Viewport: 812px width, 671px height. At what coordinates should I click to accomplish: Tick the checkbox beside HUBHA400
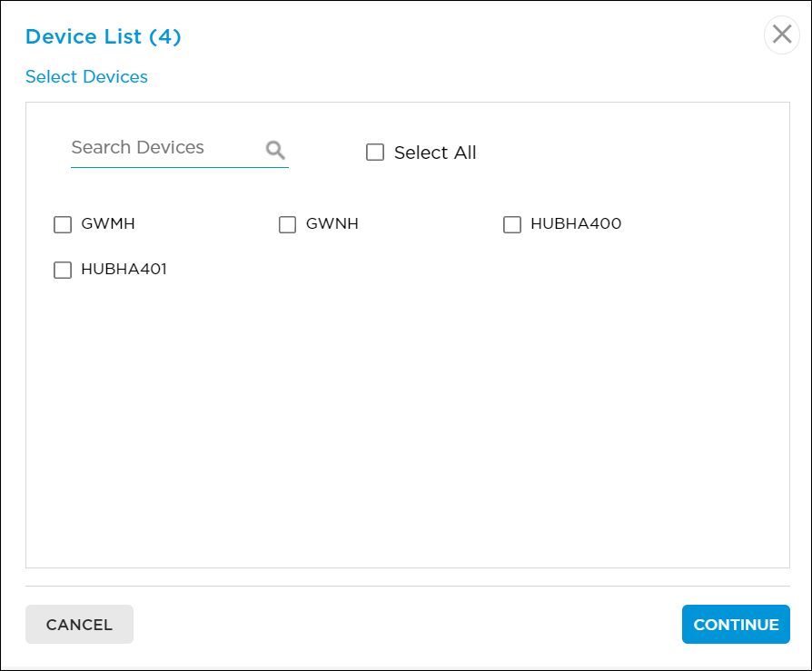(511, 224)
